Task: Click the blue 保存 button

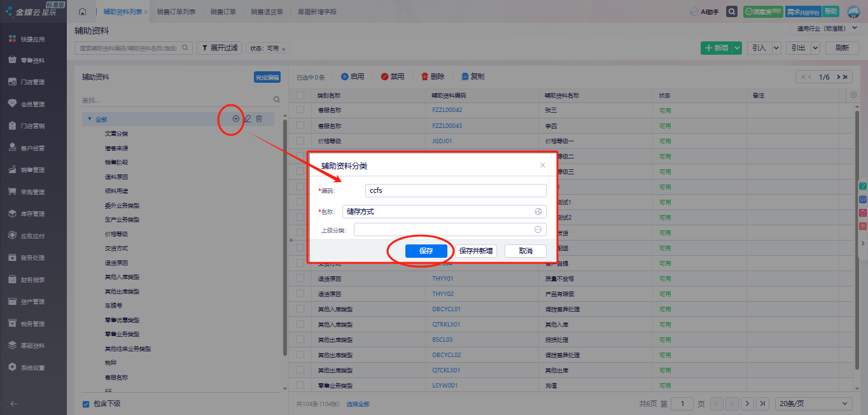Action: tap(426, 251)
